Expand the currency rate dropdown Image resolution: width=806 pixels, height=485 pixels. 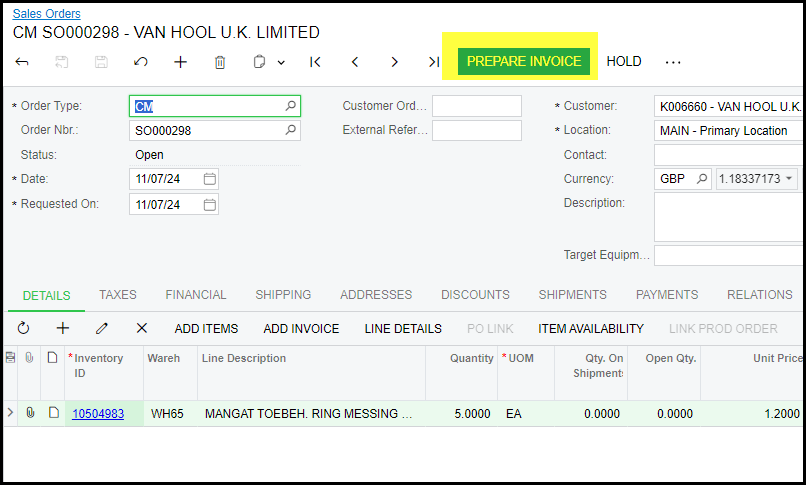point(790,179)
